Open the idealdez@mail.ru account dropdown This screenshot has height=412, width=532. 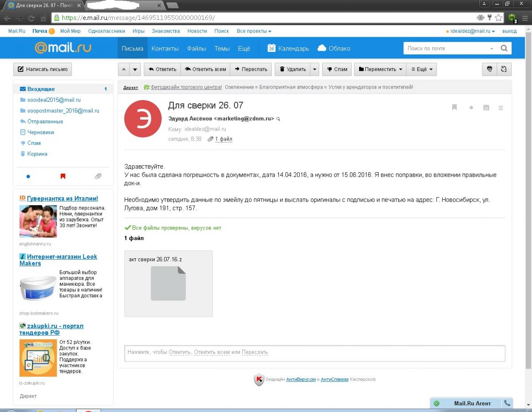473,31
